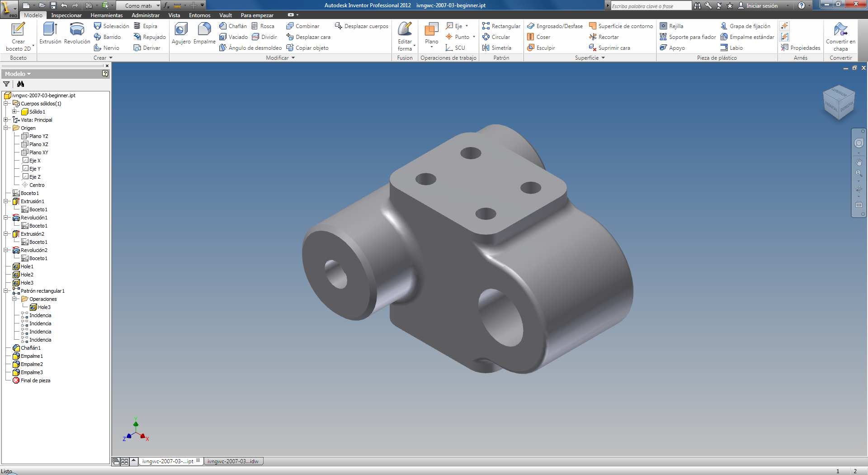The height and width of the screenshot is (475, 868).
Task: Click the Coser stitch surface tool
Action: coord(538,37)
